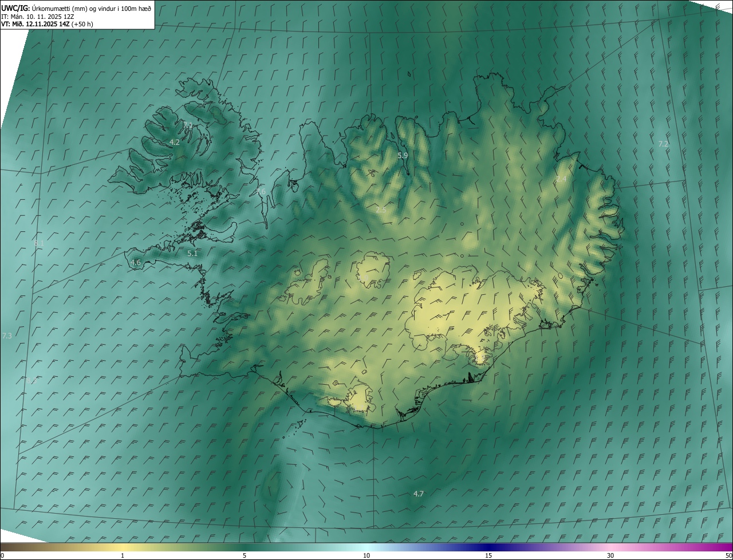Click the 4.6 value label on the map
This screenshot has width=733, height=560.
pos(136,263)
